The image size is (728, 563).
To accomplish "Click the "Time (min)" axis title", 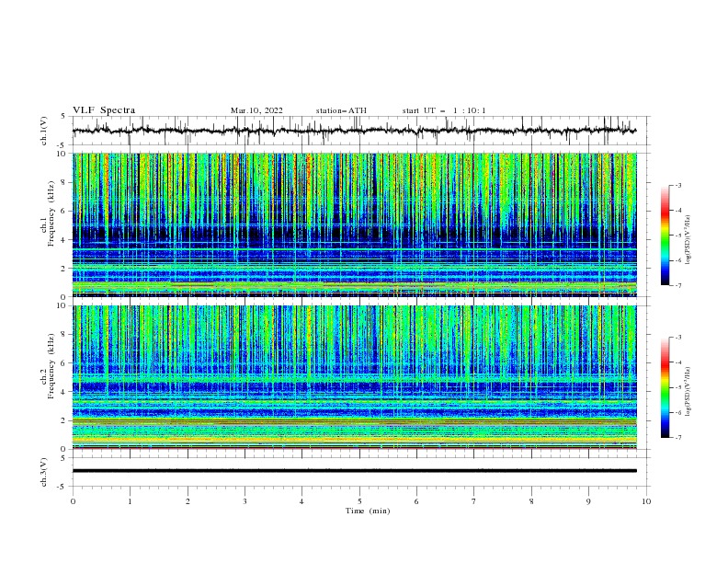I will (x=368, y=511).
